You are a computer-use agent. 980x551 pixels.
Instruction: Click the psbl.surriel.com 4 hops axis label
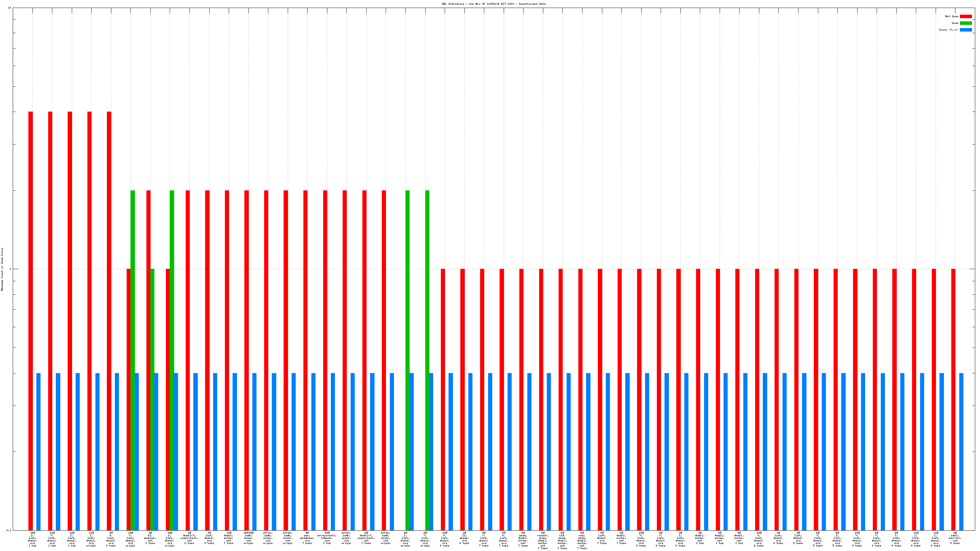(x=955, y=538)
